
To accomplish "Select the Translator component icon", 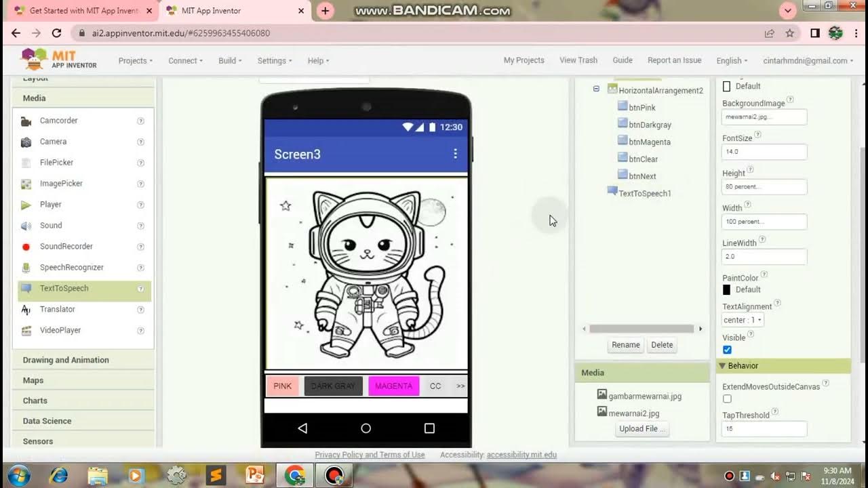I will coord(26,310).
